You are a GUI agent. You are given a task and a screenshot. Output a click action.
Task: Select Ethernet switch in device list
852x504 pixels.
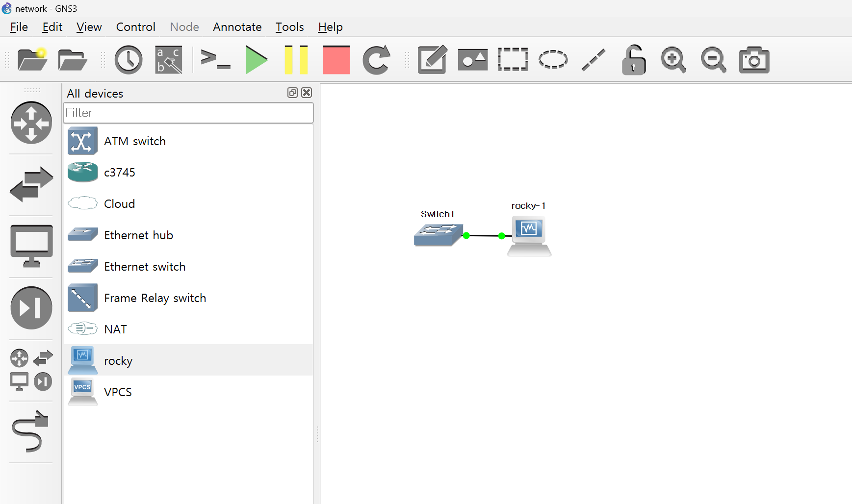tap(188, 267)
